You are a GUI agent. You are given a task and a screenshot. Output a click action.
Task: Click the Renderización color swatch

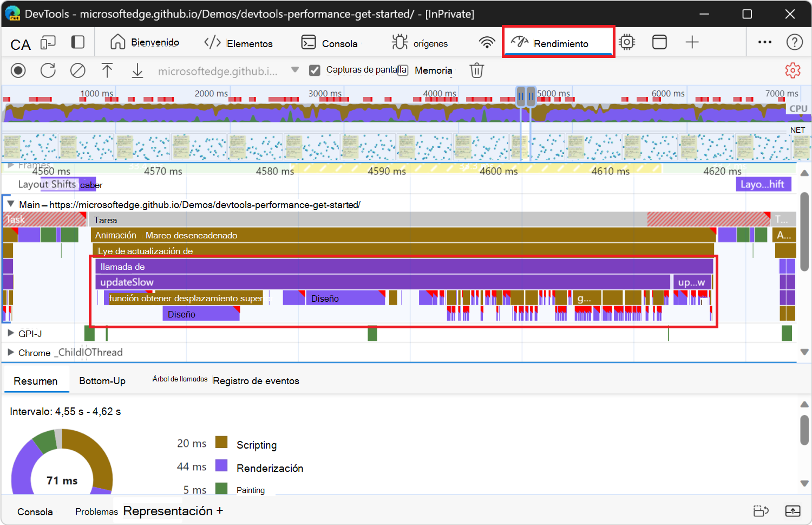pos(221,465)
